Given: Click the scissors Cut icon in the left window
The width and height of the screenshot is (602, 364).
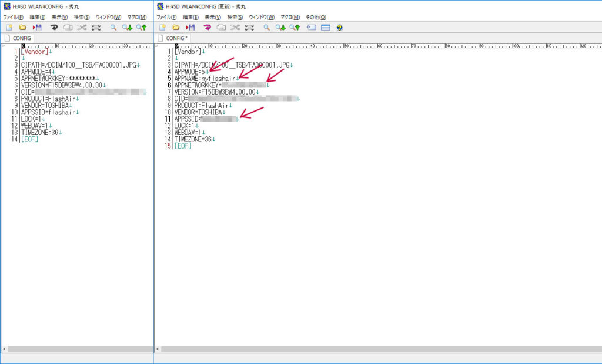Looking at the screenshot, I should tap(82, 27).
